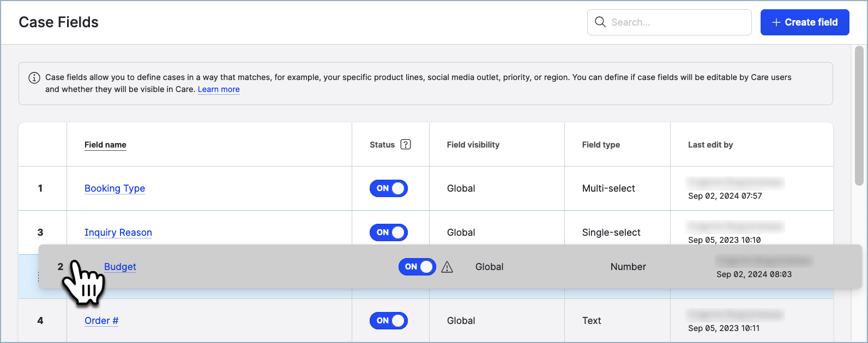Screen dimensions: 868x343
Task: Switch off the Budget status toggle
Action: click(x=417, y=267)
